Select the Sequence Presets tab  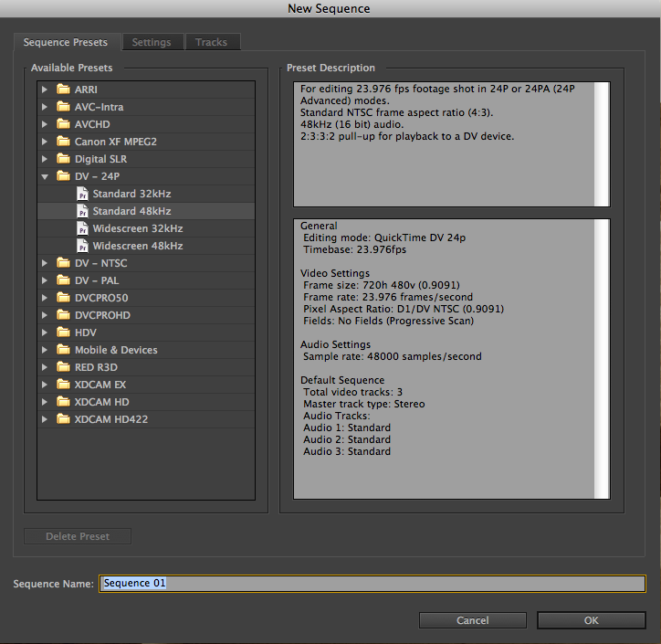pos(66,42)
